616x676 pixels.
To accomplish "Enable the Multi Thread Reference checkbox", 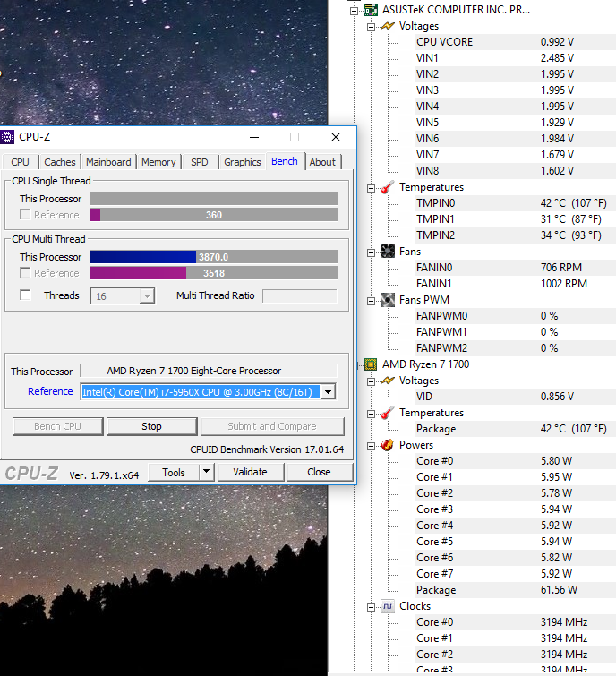I will tap(25, 272).
